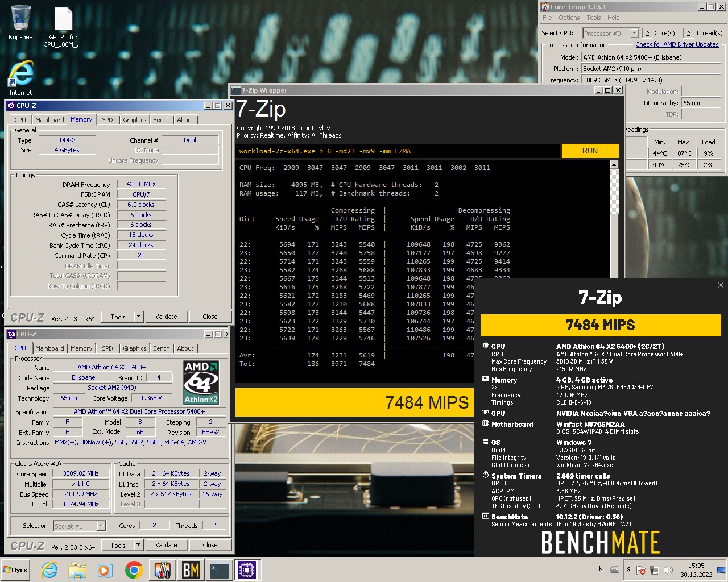Switch to the console window on the taskbar
Viewport: 728px width, 582px height.
[x=219, y=570]
